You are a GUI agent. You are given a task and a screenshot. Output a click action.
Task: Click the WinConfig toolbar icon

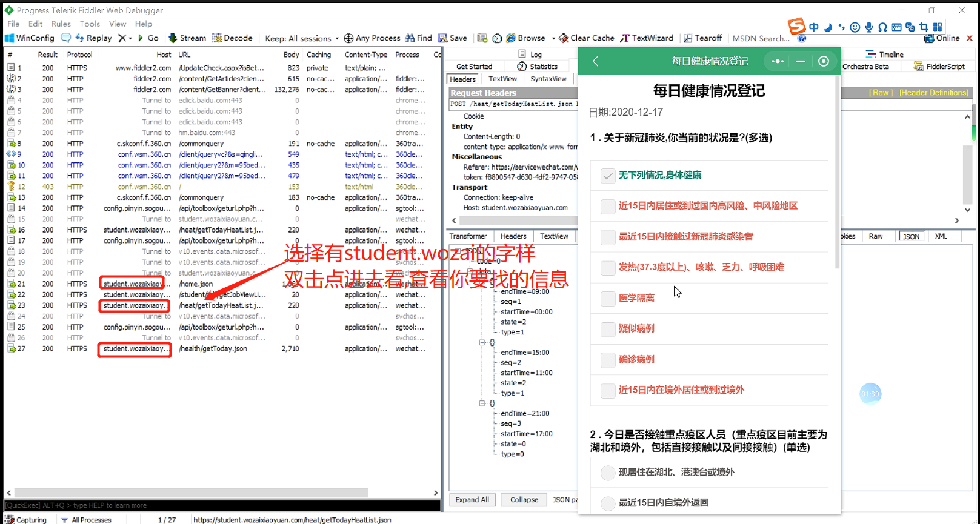click(x=29, y=38)
